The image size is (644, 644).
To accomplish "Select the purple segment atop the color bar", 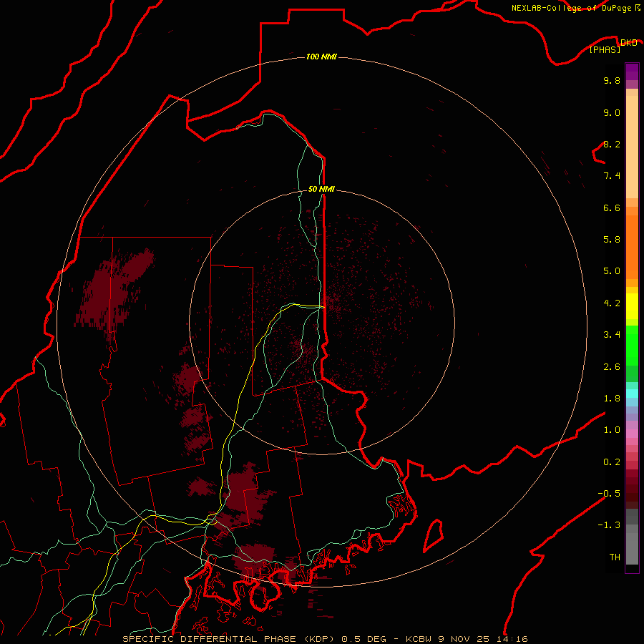I will click(632, 72).
